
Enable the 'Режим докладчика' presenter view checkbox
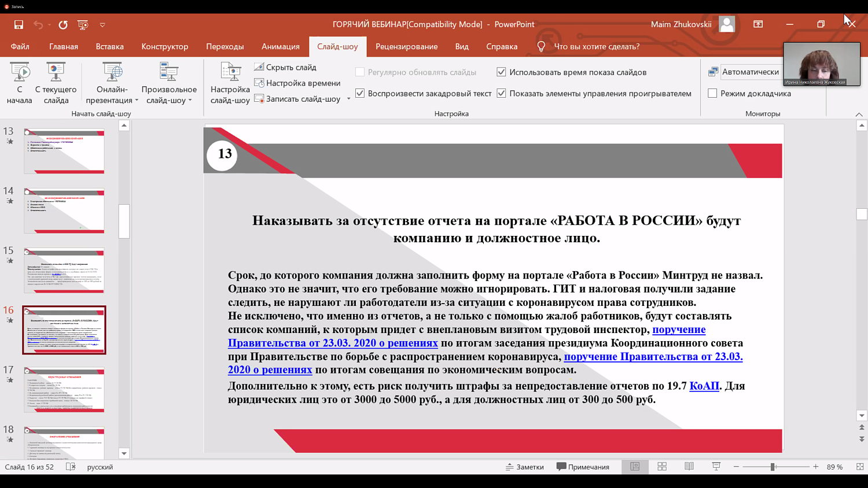(x=712, y=93)
